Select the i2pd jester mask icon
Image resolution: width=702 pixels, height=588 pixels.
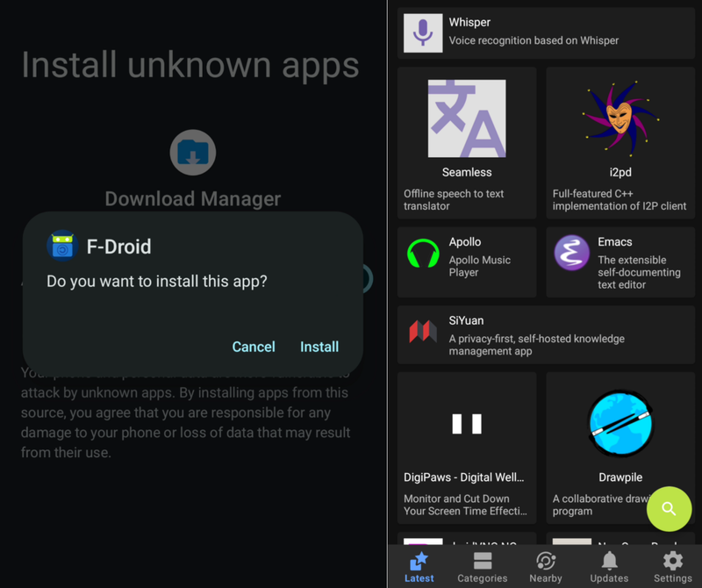[620, 118]
